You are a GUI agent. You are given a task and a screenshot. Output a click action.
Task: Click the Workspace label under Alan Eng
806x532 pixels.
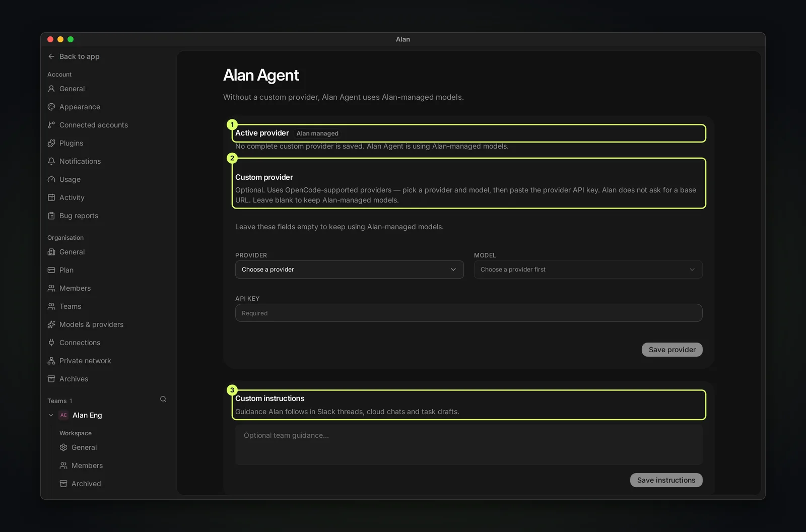pos(76,433)
